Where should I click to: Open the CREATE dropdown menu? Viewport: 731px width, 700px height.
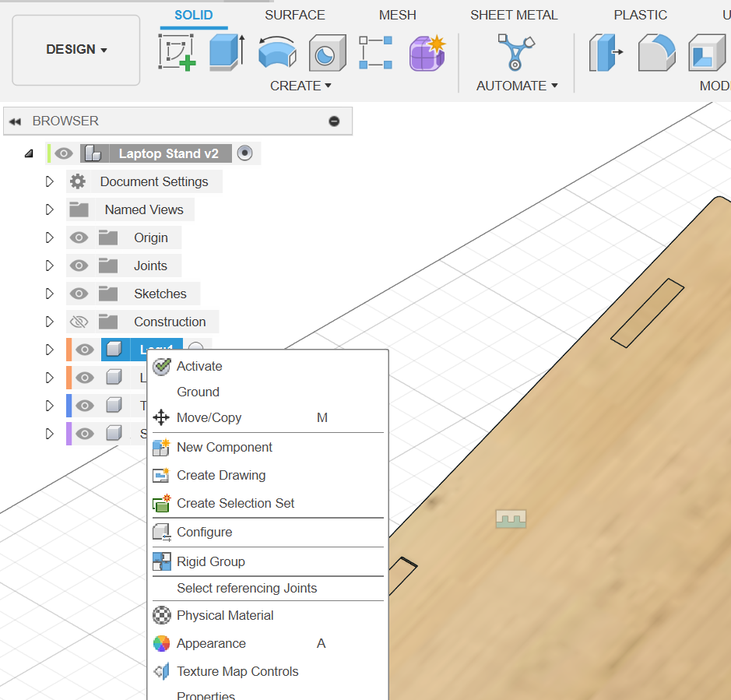pyautogui.click(x=300, y=86)
